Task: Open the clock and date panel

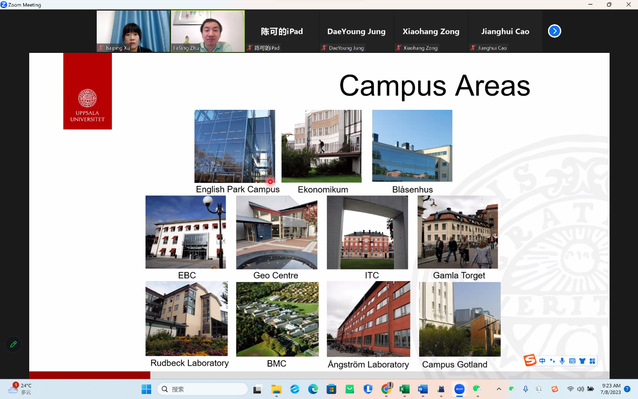Action: pyautogui.click(x=611, y=389)
